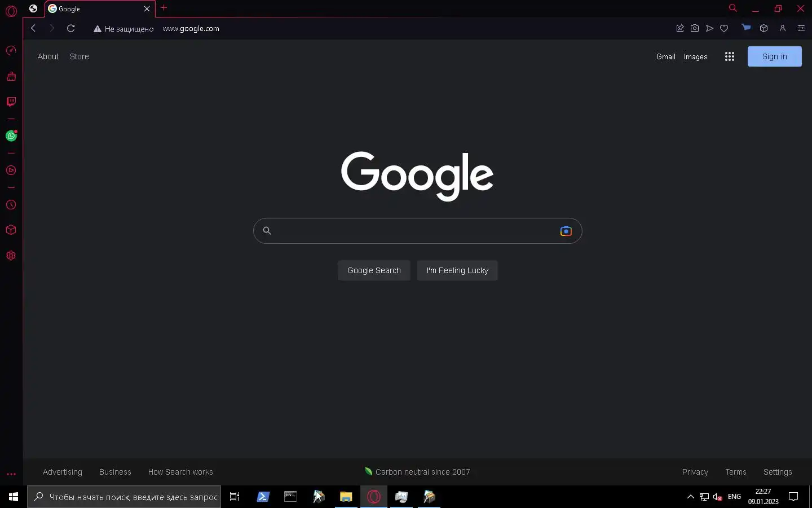
Task: Show hidden system tray icons
Action: click(x=690, y=497)
